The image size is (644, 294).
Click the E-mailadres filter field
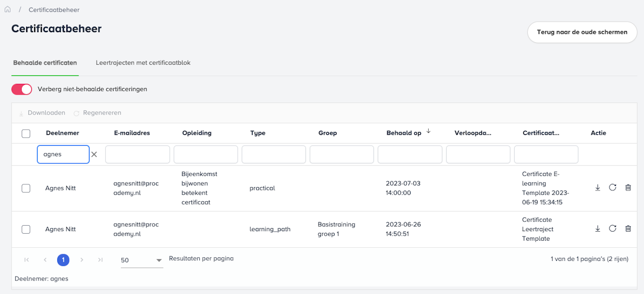click(x=137, y=155)
